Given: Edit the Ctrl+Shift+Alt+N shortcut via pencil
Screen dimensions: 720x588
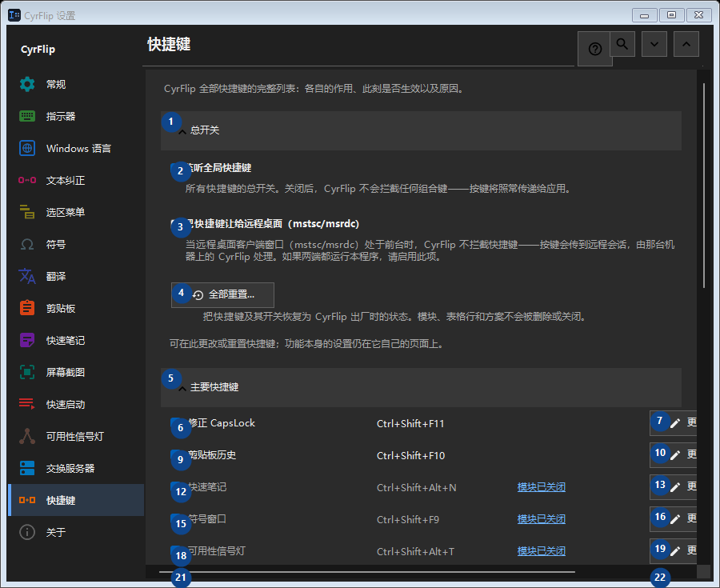Looking at the screenshot, I should (x=675, y=487).
